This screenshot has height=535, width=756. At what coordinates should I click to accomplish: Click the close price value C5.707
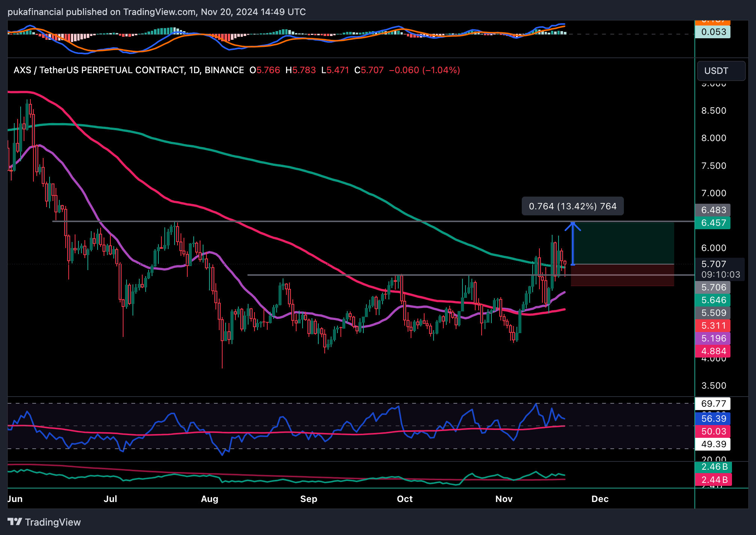coord(369,70)
